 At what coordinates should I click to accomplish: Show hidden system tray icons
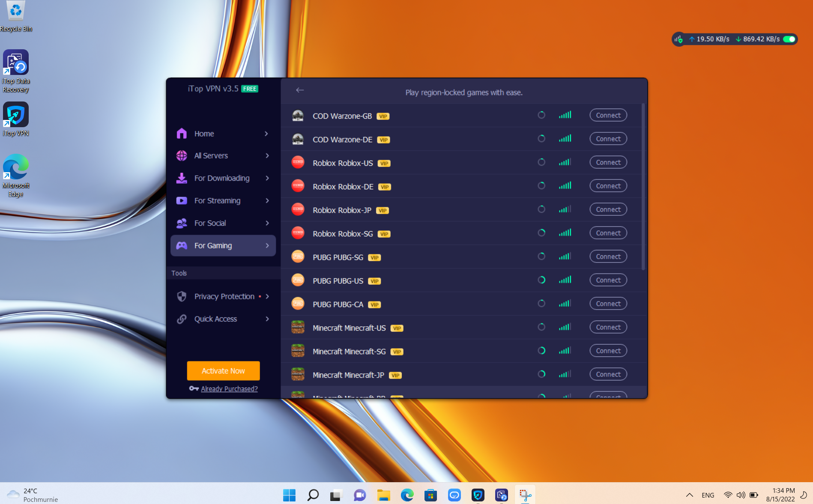point(689,495)
